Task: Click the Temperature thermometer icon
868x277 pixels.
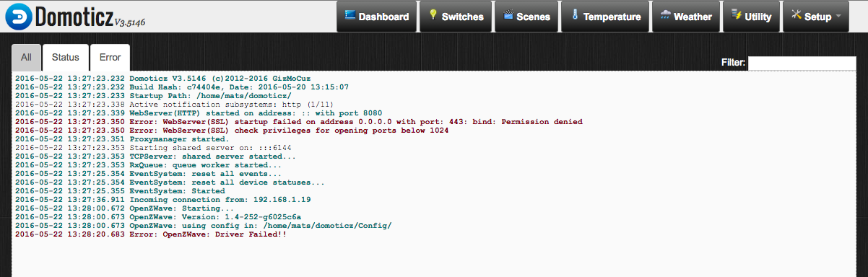Action: coord(576,15)
